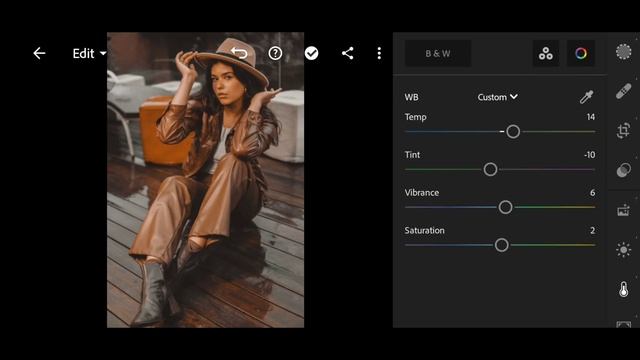Click the WB label
The width and height of the screenshot is (640, 360).
[x=411, y=97]
